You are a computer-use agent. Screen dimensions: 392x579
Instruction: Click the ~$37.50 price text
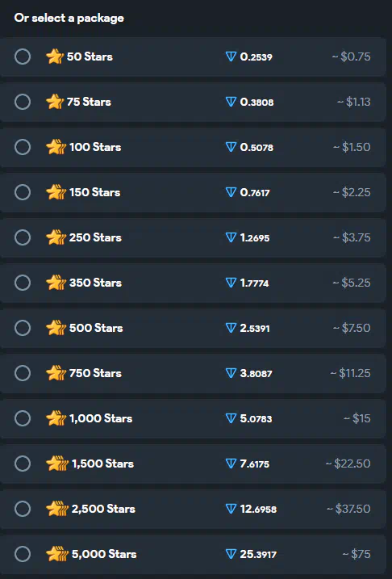coord(348,509)
